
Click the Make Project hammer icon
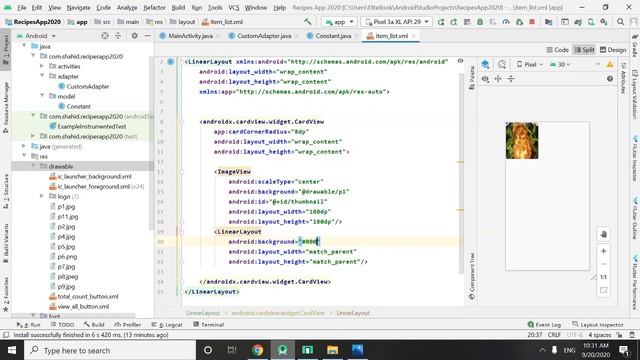pos(307,22)
